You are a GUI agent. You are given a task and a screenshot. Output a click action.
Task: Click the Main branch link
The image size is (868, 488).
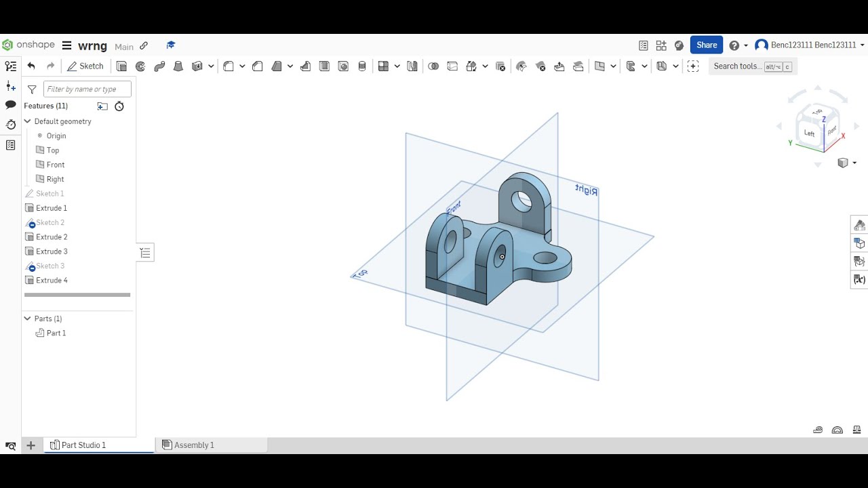(x=124, y=47)
